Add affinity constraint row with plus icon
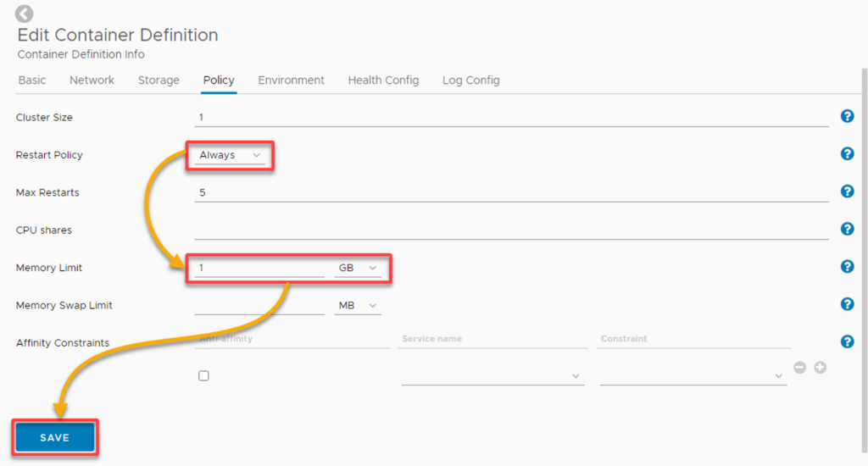Image resolution: width=868 pixels, height=466 pixels. (x=821, y=368)
